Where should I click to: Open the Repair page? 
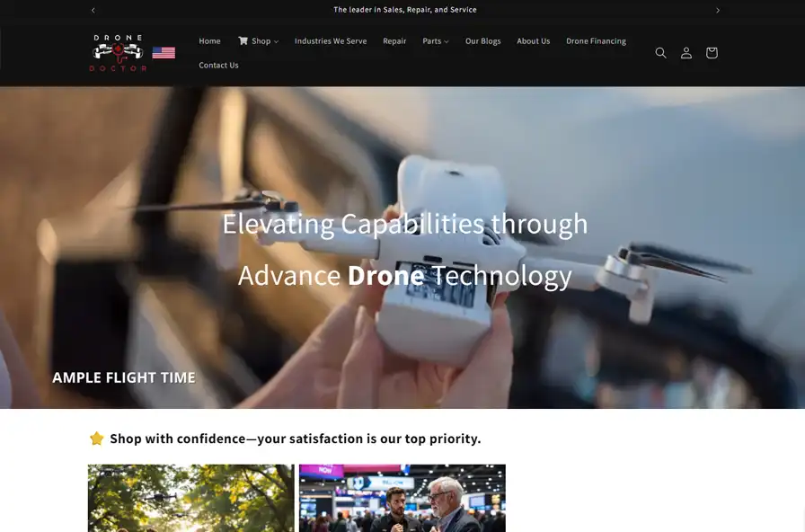coord(394,41)
